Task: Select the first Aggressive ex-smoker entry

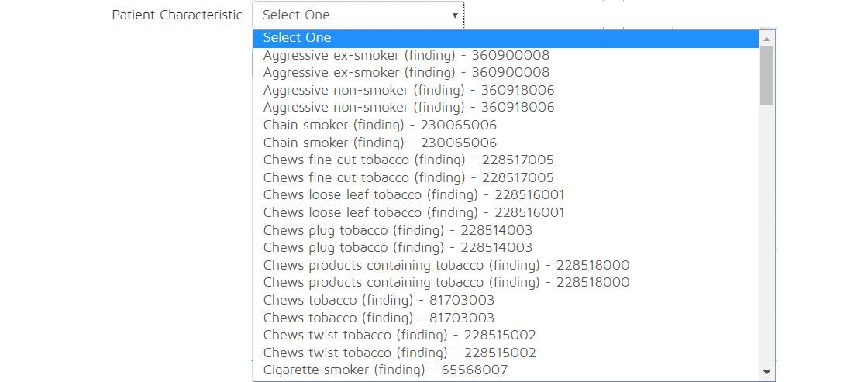Action: tap(406, 55)
